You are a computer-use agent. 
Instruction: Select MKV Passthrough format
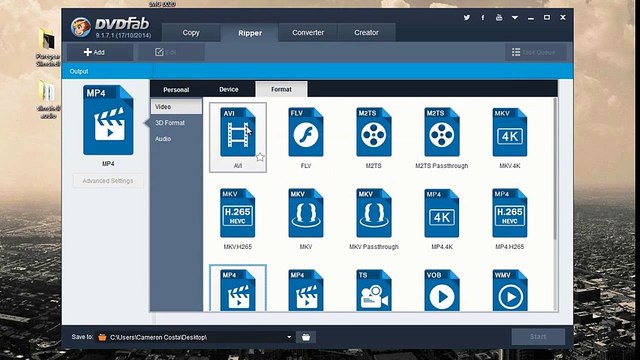pyautogui.click(x=373, y=213)
